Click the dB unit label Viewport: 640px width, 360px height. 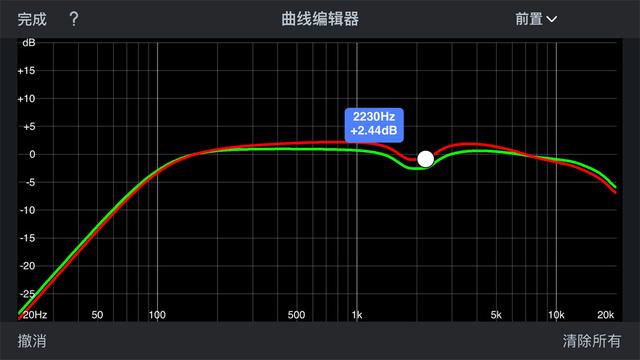click(29, 42)
